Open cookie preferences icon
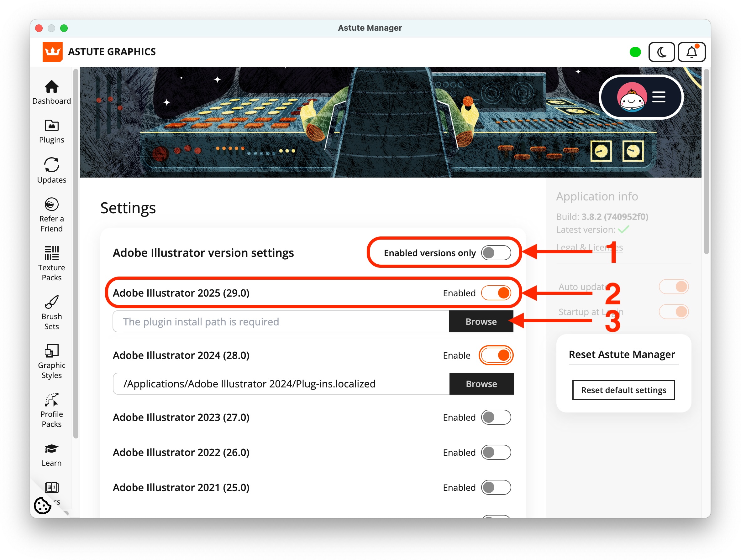This screenshot has width=741, height=560. tap(43, 505)
